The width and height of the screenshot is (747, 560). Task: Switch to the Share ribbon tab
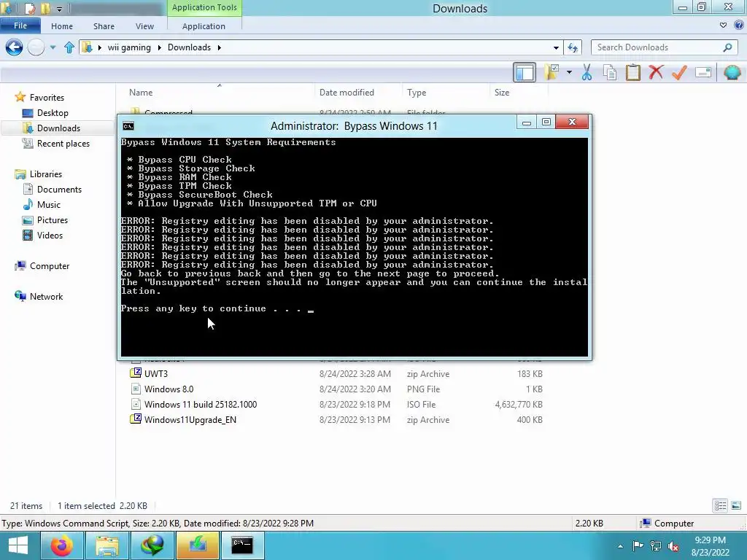click(x=104, y=26)
